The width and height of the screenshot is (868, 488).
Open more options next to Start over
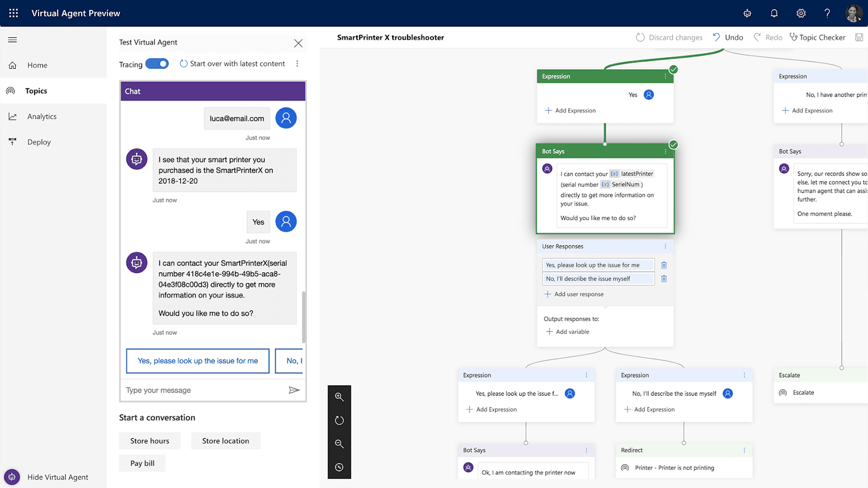tap(297, 64)
